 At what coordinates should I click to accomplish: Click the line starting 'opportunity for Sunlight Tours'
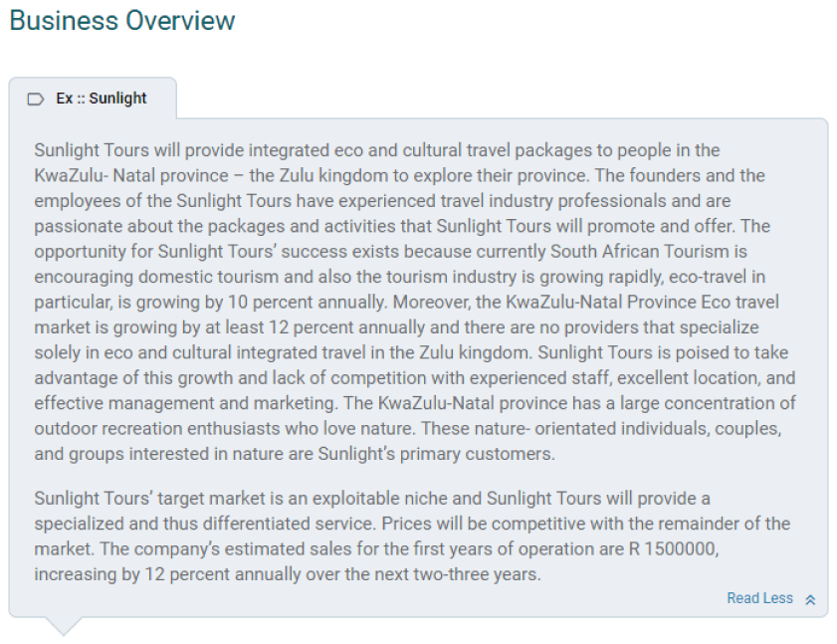pos(390,252)
